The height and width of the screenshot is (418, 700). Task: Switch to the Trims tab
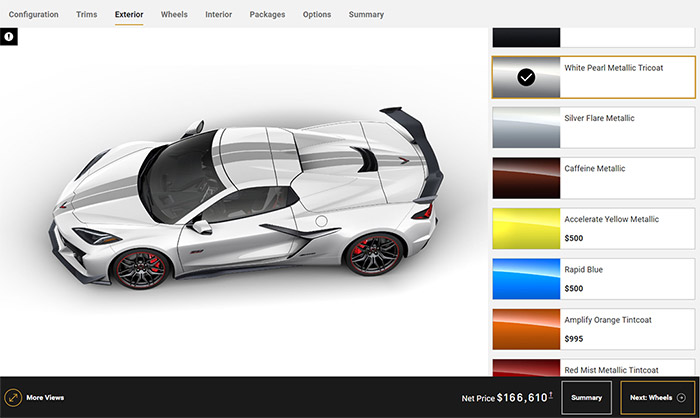pyautogui.click(x=86, y=15)
